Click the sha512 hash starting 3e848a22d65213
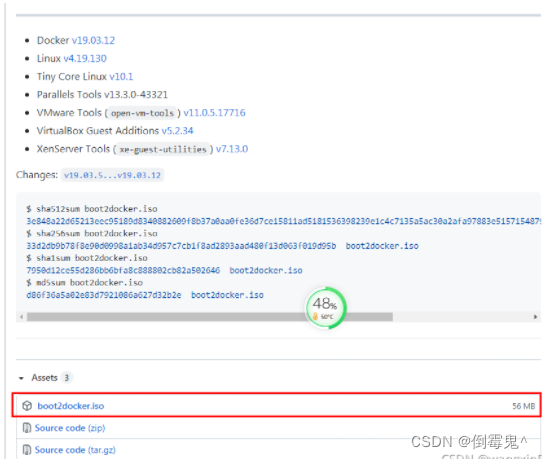 click(283, 221)
